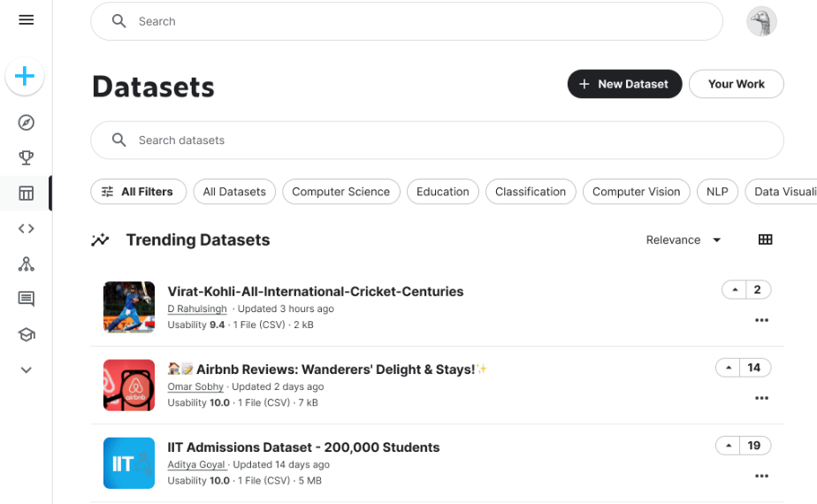Click the New Dataset button

(x=624, y=84)
